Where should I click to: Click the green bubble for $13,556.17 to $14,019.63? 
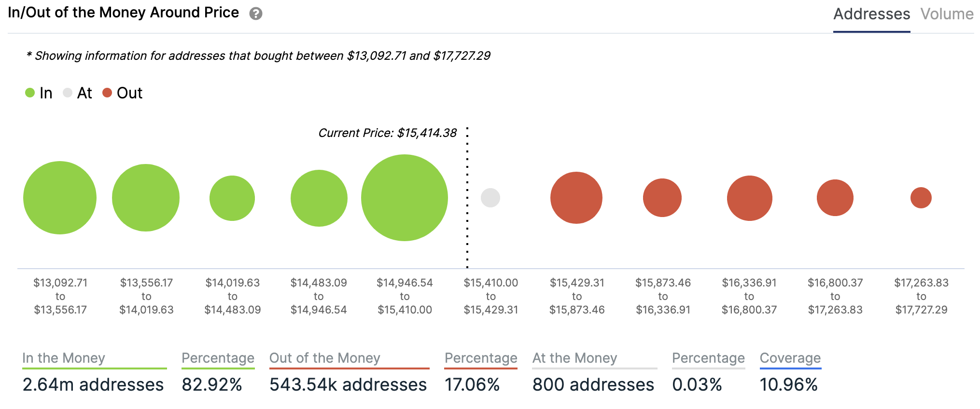click(x=146, y=198)
